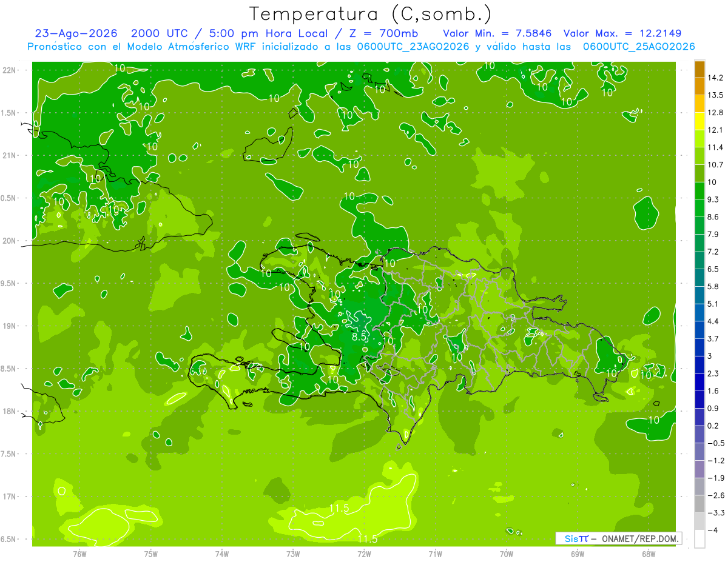Screen dimensions: 728x562
Task: Click the "72W" longitude label
Action: (364, 554)
